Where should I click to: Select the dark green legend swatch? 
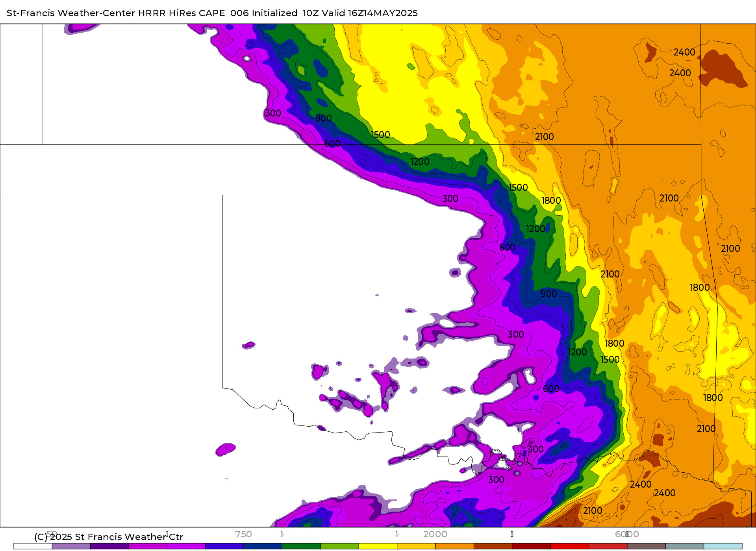(x=301, y=546)
